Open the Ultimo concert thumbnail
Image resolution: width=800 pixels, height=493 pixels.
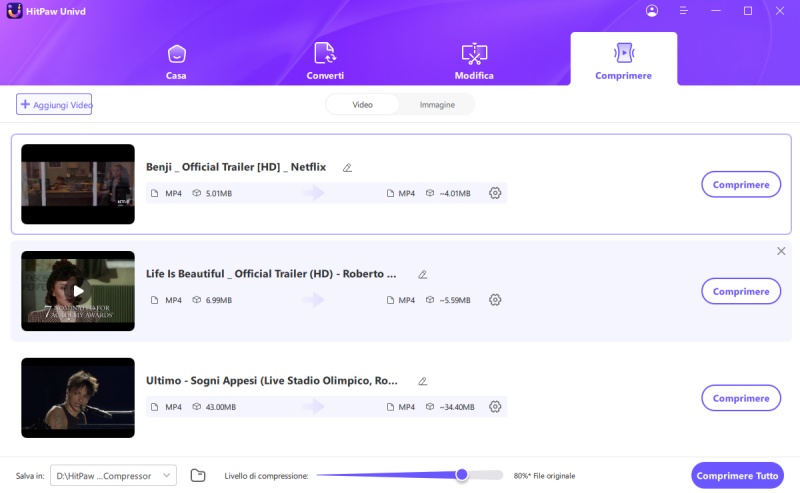(x=78, y=398)
